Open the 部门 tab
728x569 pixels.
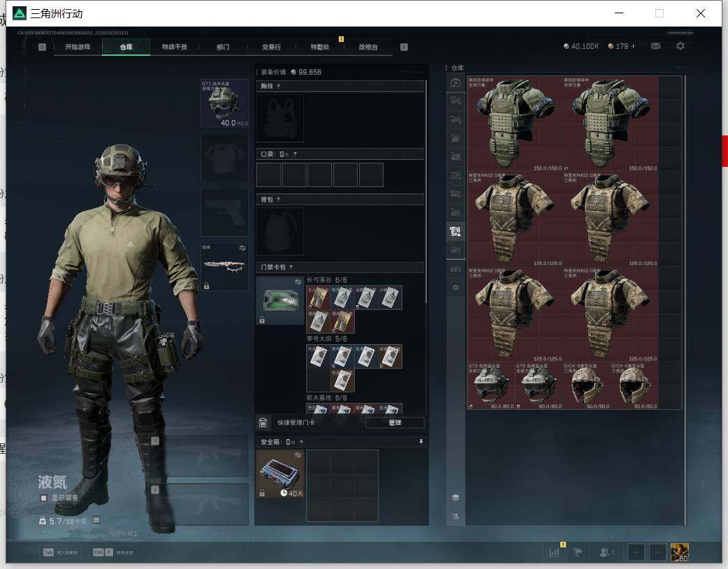tap(223, 47)
